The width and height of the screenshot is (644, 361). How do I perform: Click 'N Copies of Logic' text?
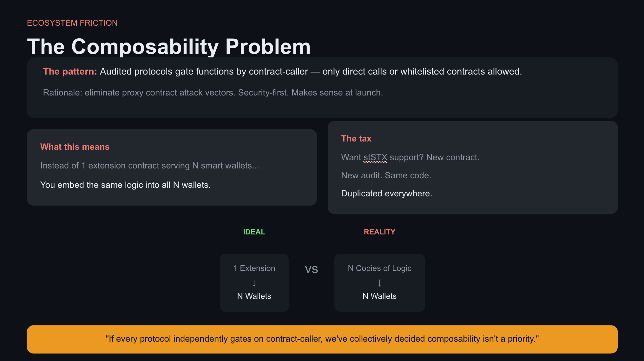[379, 268]
